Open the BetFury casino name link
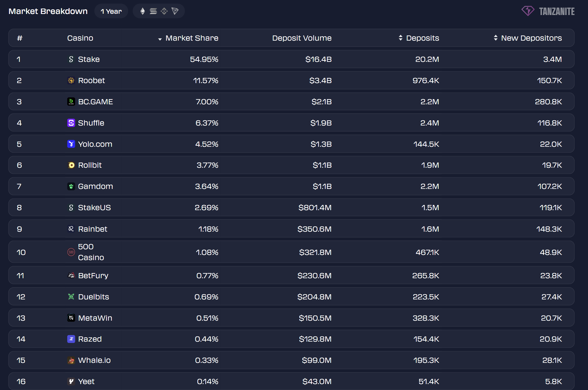Viewport: 588px width, 390px height. 93,276
